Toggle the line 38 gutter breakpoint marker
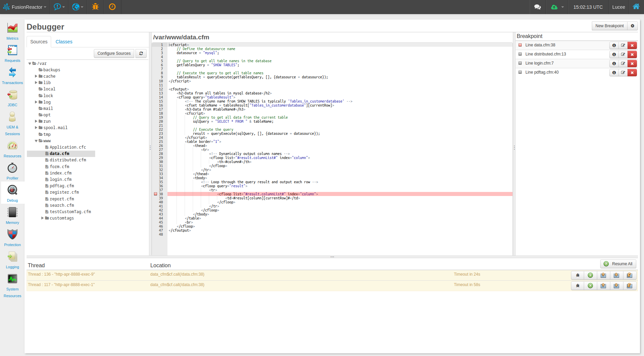Viewport: 644px width, 356px height. [x=155, y=194]
